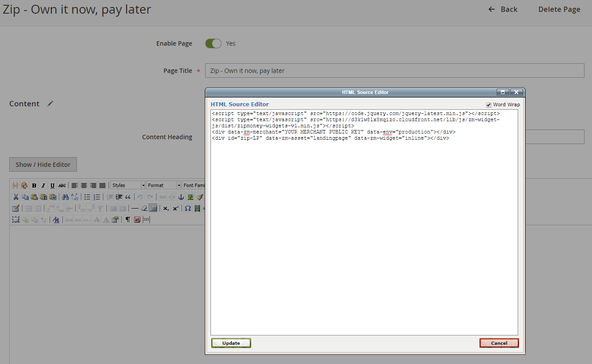This screenshot has height=364, width=592.
Task: Insert a new table icon
Action: (x=15, y=208)
